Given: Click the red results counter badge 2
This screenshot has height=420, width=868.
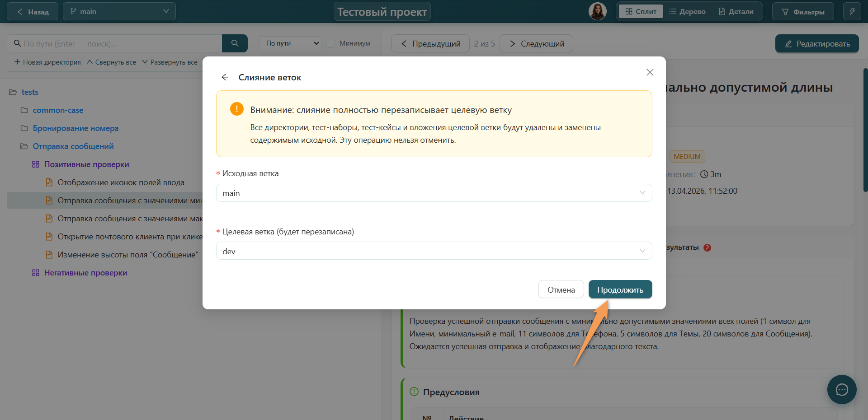Looking at the screenshot, I should tap(708, 247).
